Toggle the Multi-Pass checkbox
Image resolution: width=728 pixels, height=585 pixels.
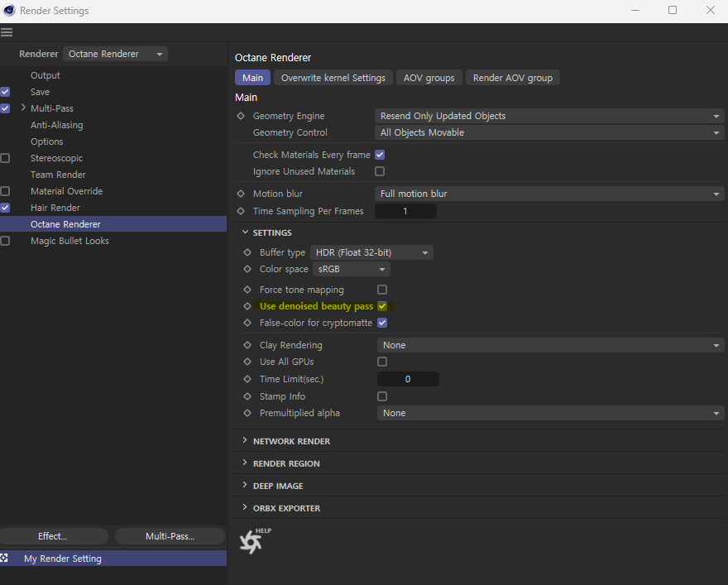[5, 108]
